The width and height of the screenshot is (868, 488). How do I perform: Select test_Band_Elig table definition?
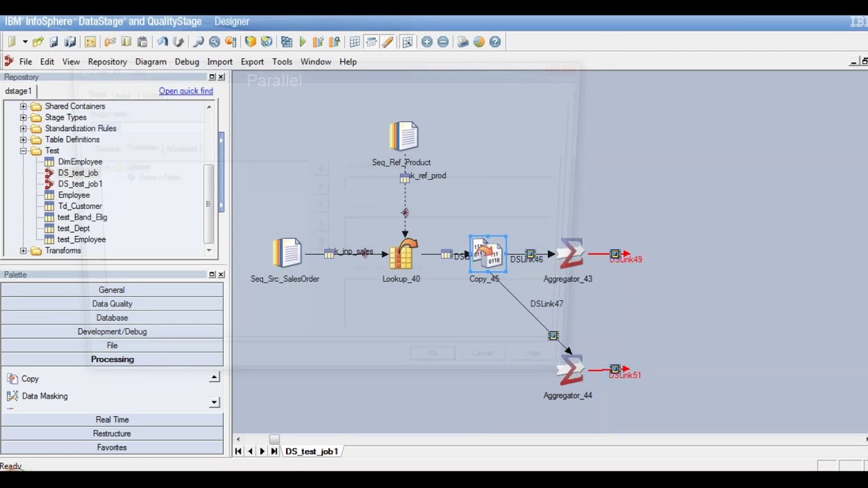pos(82,218)
